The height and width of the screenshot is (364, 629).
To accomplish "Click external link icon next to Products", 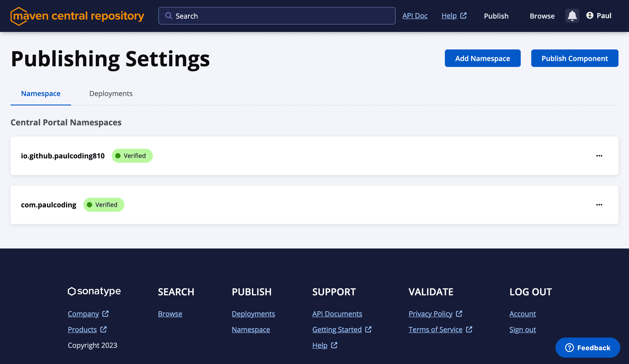I will click(x=103, y=329).
